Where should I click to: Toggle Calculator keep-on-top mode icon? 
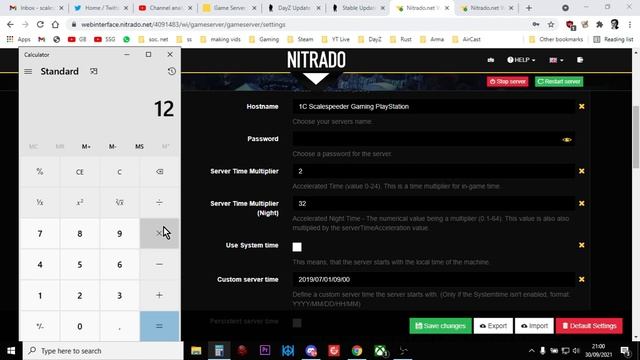(94, 71)
